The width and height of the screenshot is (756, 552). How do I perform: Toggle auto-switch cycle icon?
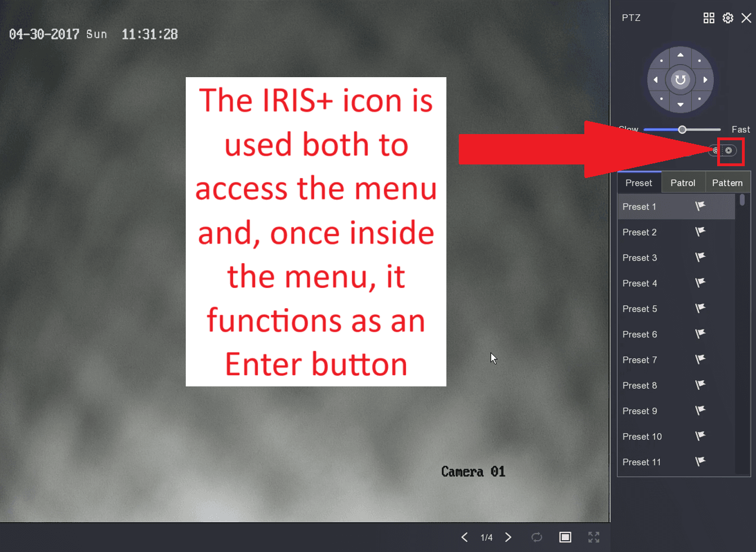coord(537,537)
